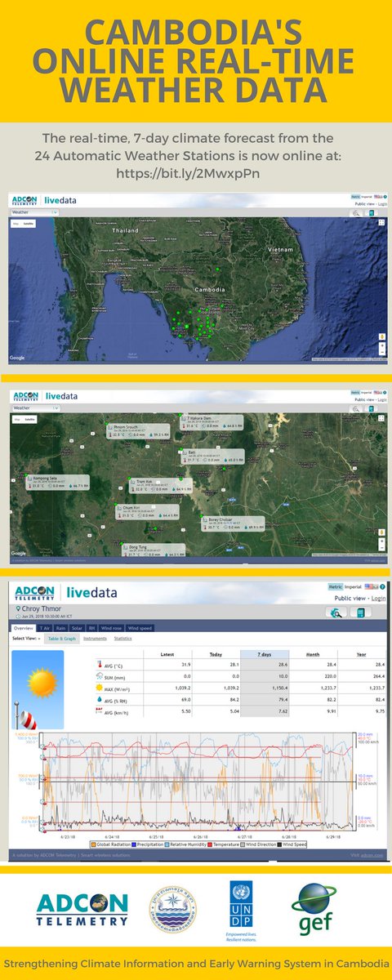The height and width of the screenshot is (980, 392).
Task: Click the thermometer icon in AVG (°C) row
Action: 99,664
